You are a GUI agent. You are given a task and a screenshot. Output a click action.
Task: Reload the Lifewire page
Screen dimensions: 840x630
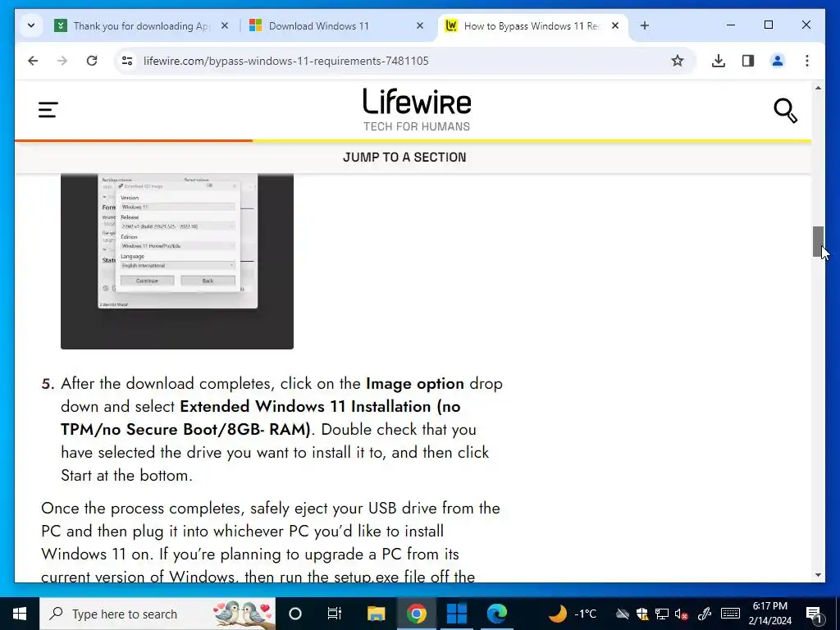click(92, 61)
